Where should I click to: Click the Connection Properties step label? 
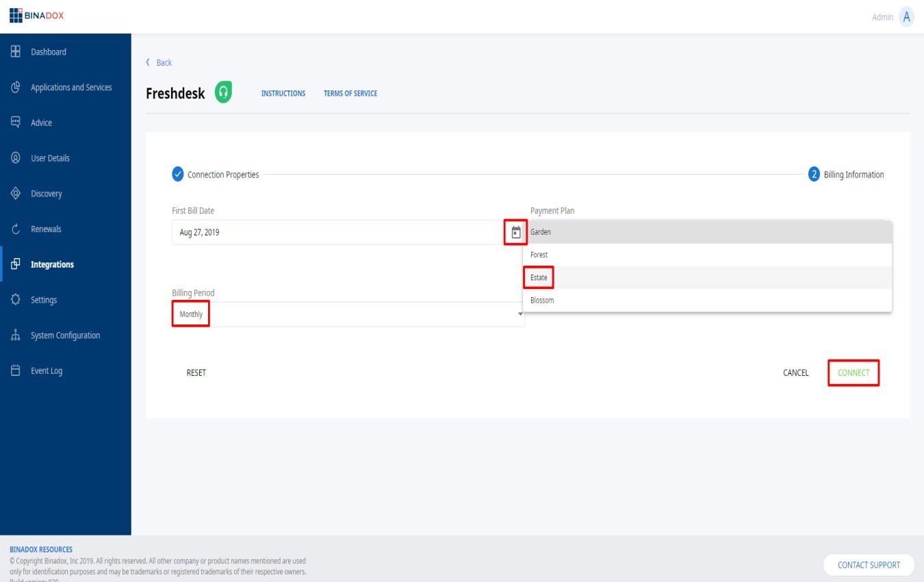[223, 175]
